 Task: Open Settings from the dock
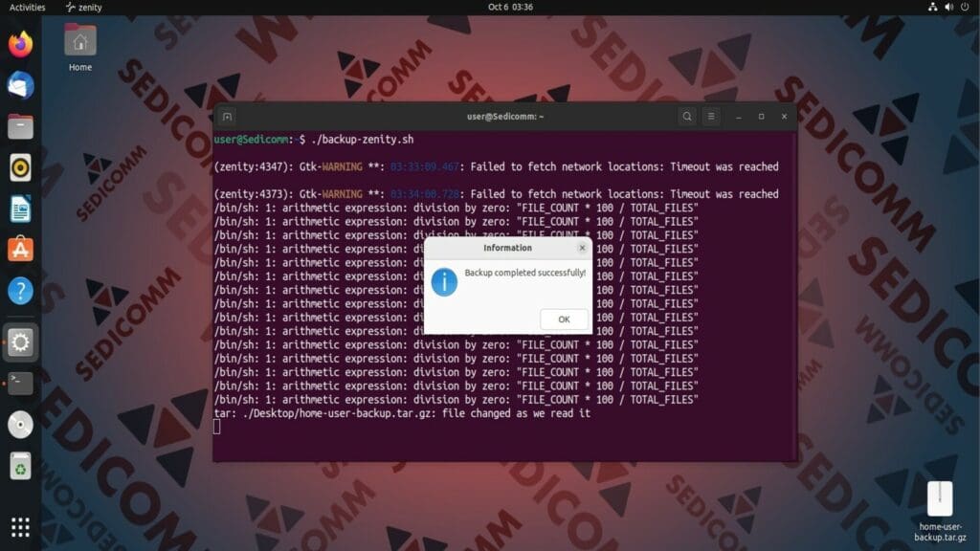click(x=19, y=342)
